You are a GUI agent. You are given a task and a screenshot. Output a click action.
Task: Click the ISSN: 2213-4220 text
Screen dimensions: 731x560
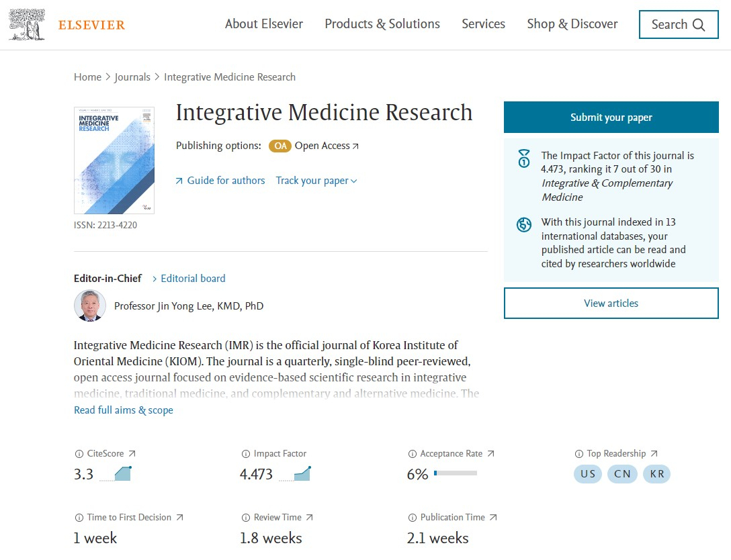(105, 225)
